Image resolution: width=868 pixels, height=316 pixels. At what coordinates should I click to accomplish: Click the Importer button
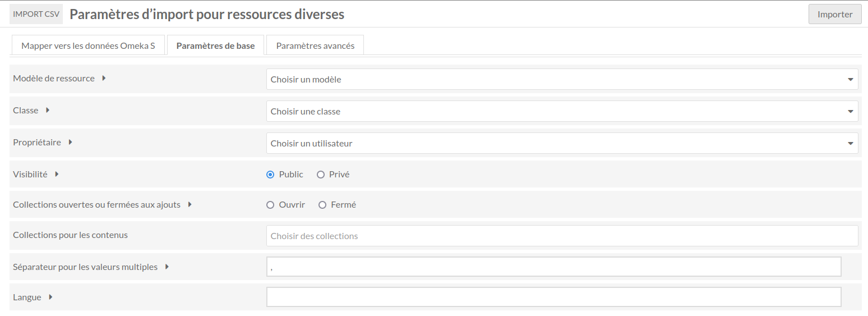[835, 14]
